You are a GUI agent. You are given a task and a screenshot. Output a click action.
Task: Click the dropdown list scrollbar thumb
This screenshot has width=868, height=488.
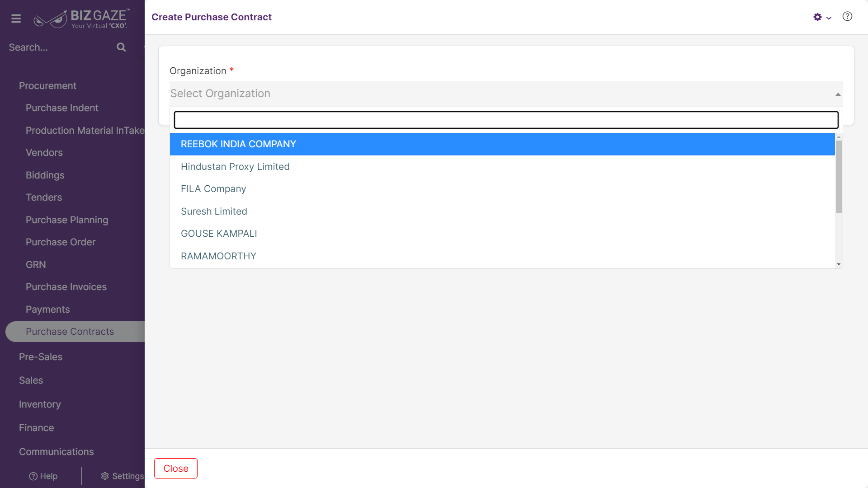pyautogui.click(x=839, y=177)
